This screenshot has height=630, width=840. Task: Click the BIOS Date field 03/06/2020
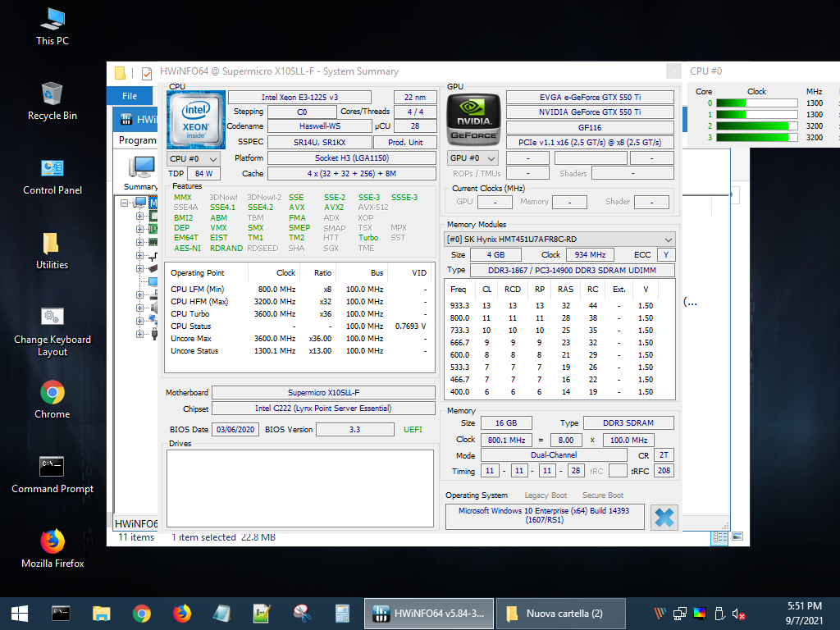tap(235, 430)
